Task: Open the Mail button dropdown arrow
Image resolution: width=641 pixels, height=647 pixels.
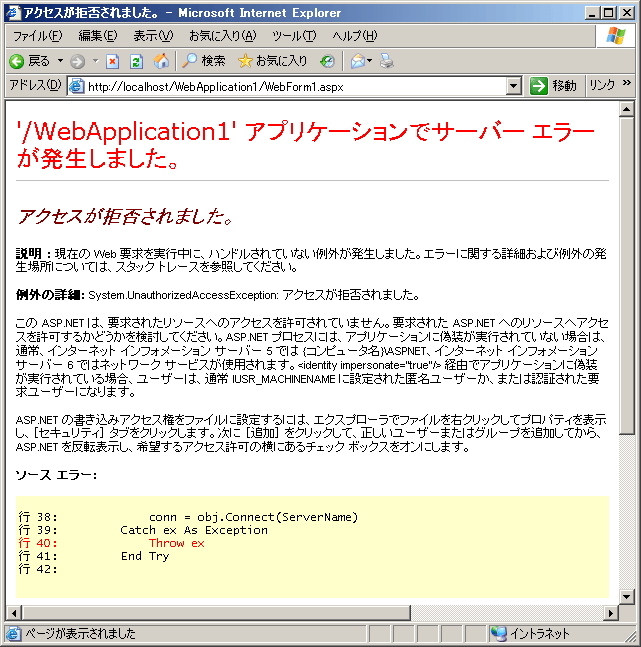Action: [369, 61]
